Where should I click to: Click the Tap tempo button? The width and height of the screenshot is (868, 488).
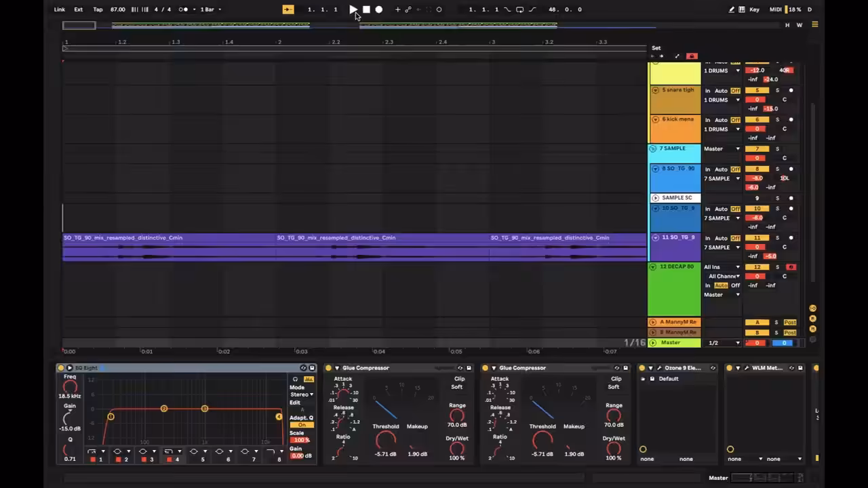click(x=98, y=9)
